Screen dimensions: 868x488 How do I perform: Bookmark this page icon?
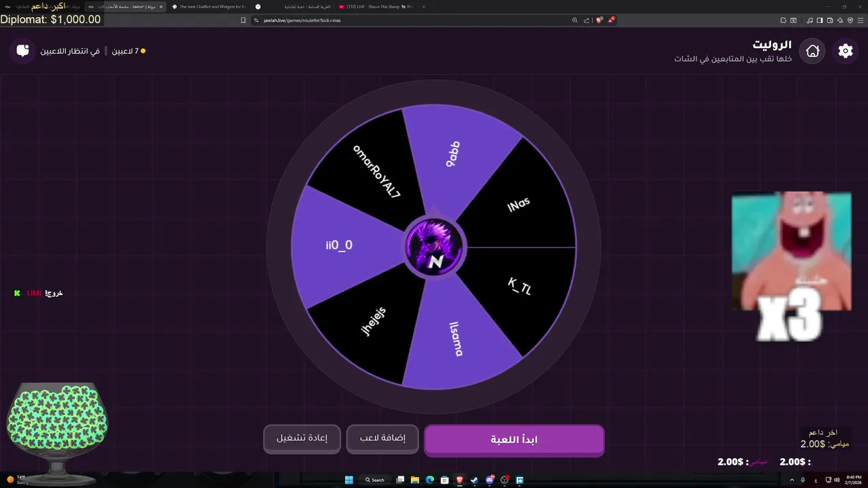tap(243, 20)
